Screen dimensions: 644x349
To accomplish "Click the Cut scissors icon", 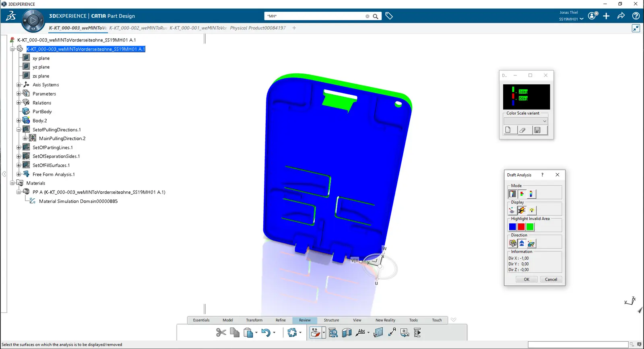I will pyautogui.click(x=221, y=332).
